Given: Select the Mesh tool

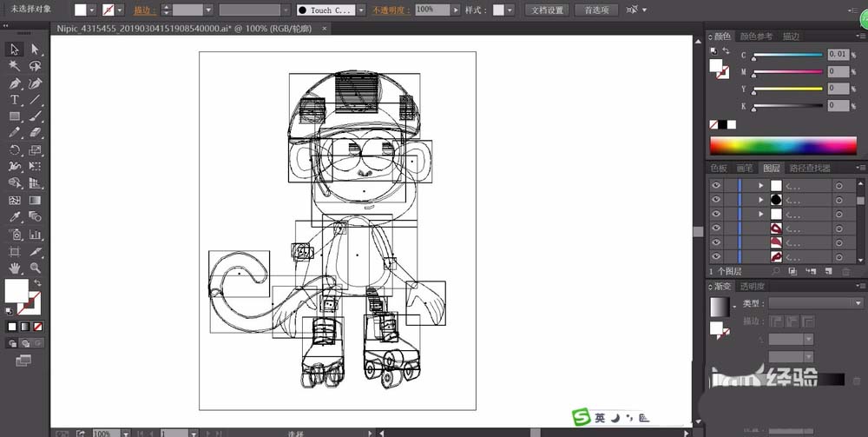Looking at the screenshot, I should [x=15, y=201].
